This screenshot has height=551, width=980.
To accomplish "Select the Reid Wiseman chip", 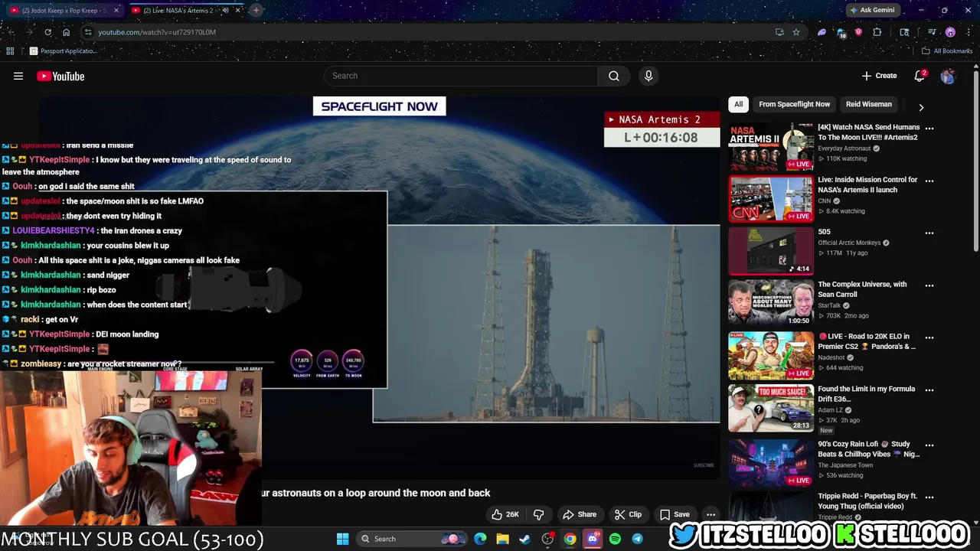I will pos(868,104).
